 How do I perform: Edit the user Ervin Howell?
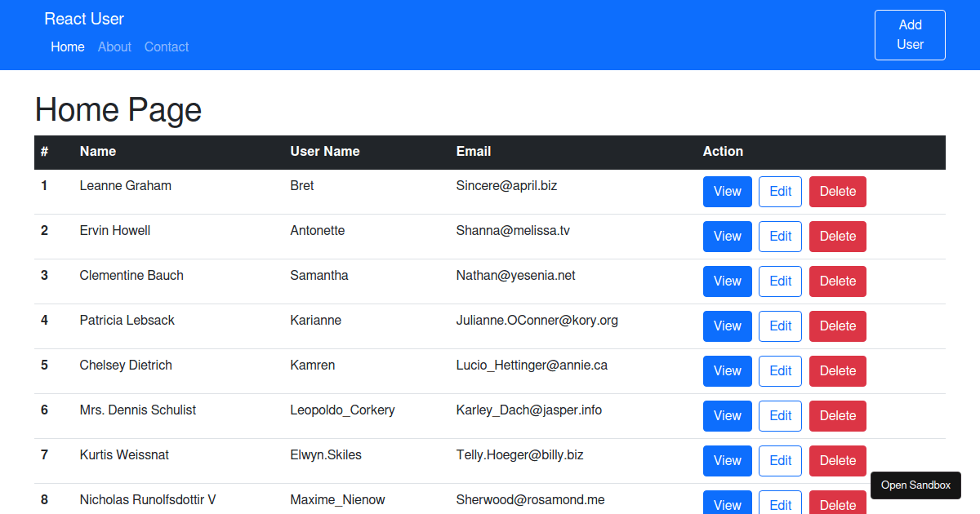coord(780,236)
